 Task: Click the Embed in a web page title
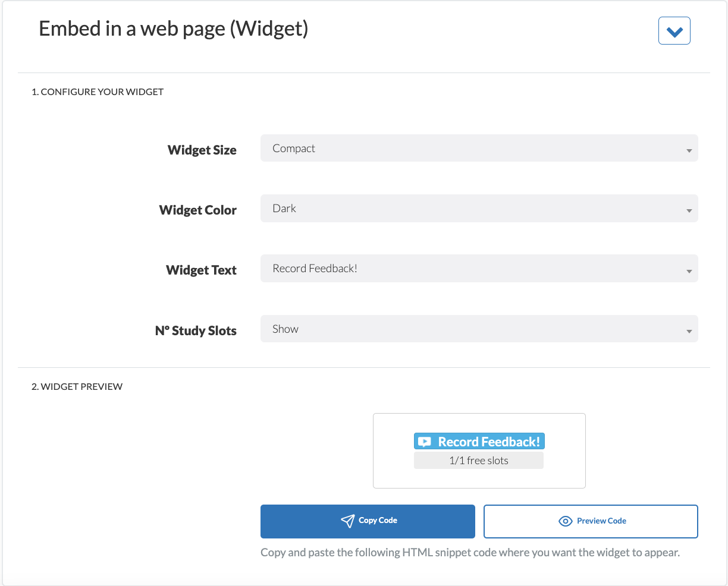pos(173,29)
